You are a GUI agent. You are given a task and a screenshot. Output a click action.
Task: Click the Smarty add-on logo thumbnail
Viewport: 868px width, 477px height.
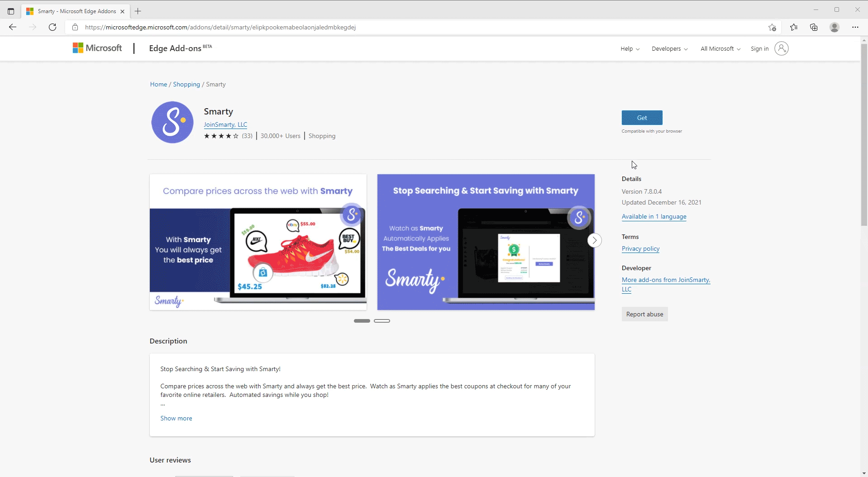click(x=172, y=122)
